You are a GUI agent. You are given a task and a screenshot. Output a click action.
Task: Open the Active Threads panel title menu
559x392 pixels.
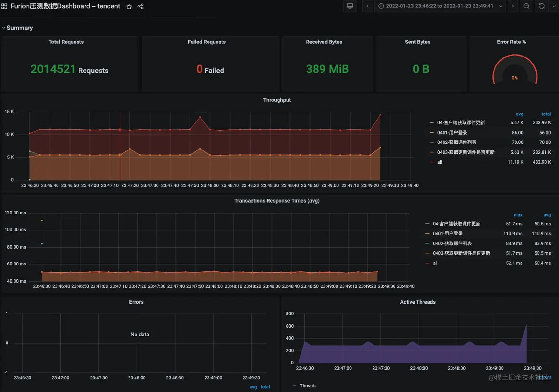[418, 302]
